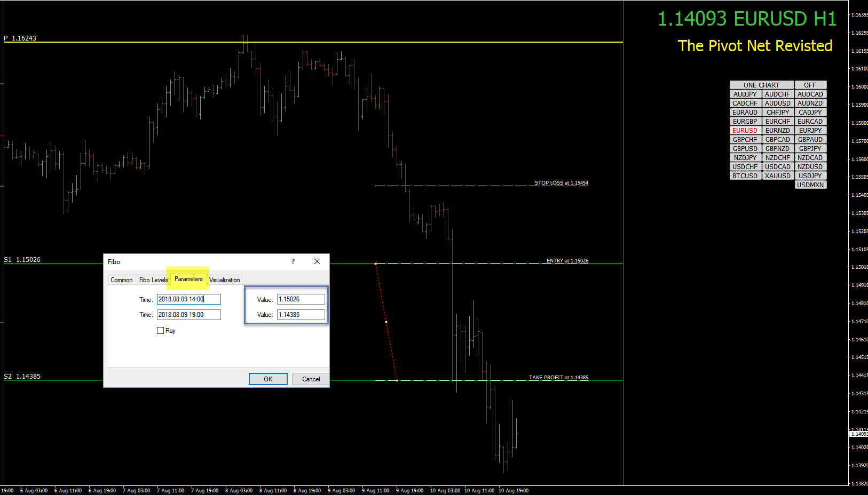Click the second Time field 2018.08.09 19:00

pyautogui.click(x=188, y=315)
